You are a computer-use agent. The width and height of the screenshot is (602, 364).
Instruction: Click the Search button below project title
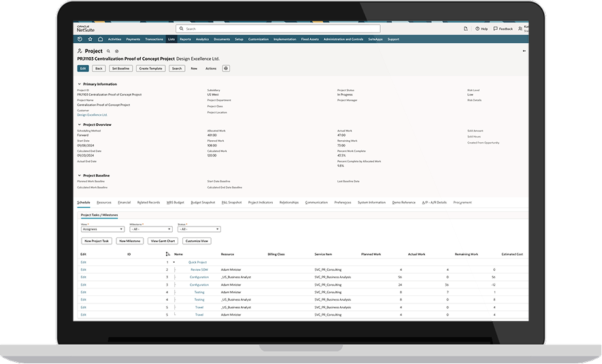[177, 68]
